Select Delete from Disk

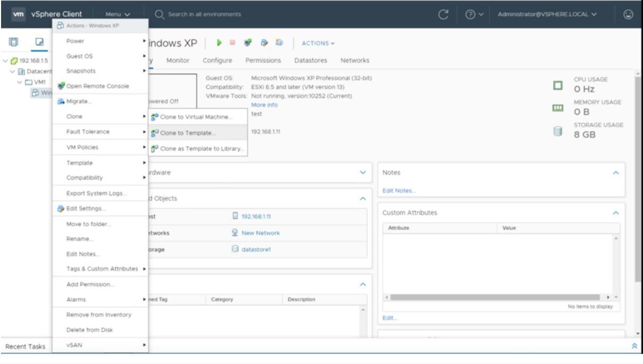(100, 331)
